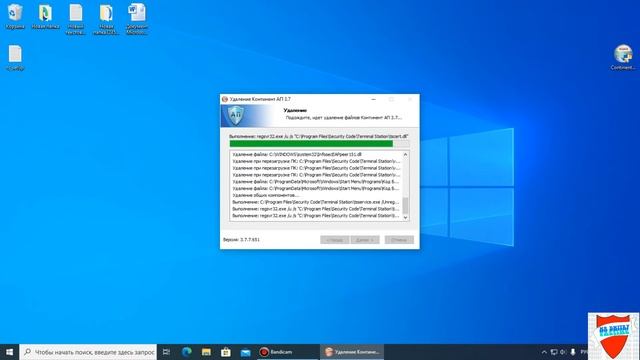This screenshot has width=640, height=360.
Task: Open the Windows Start menu
Action: (9, 352)
